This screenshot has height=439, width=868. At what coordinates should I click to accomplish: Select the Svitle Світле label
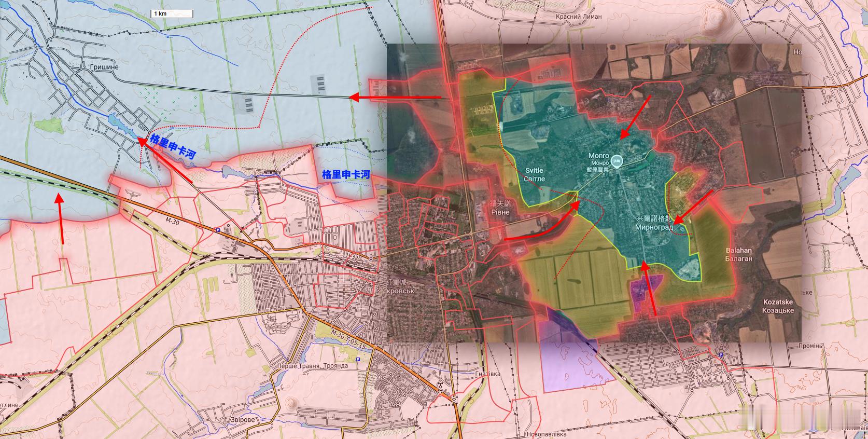pyautogui.click(x=534, y=174)
